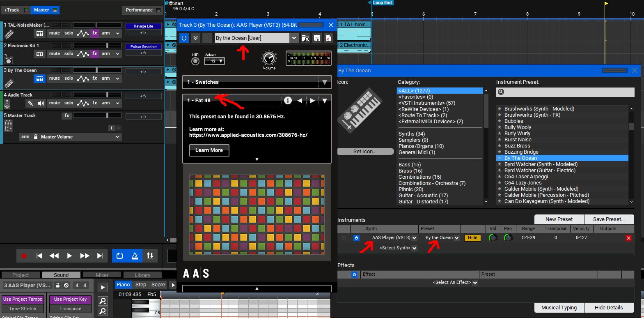Go to start with skip-back button

click(39, 256)
